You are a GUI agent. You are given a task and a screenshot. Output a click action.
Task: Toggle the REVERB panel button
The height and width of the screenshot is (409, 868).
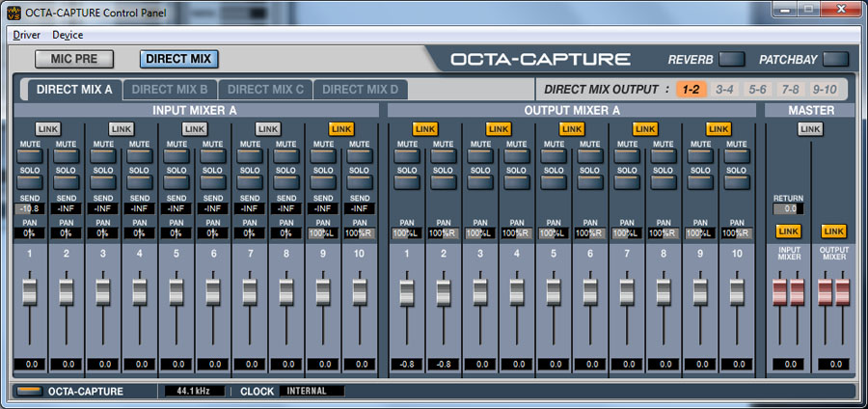point(732,60)
